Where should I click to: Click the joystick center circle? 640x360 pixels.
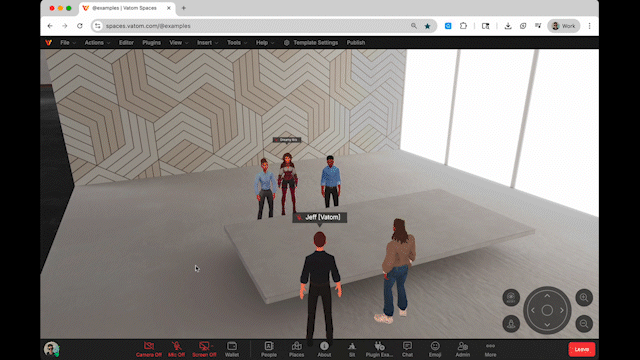tap(547, 311)
